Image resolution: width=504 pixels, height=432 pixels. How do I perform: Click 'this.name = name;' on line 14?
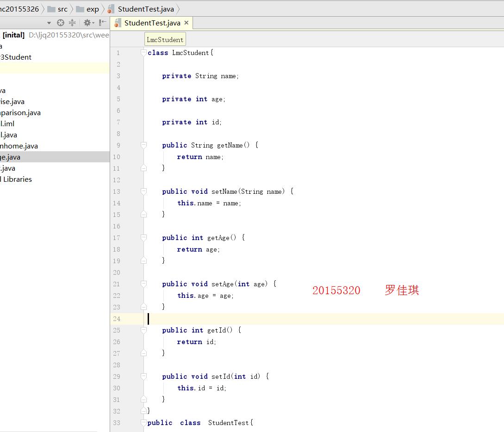(209, 204)
